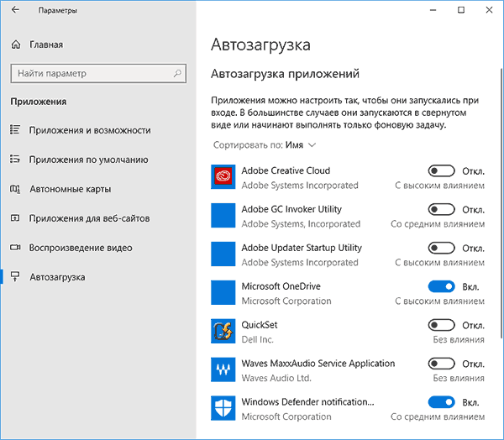Turn on QuickSet startup toggle
Screen dimensions: 504x440
coord(441,325)
